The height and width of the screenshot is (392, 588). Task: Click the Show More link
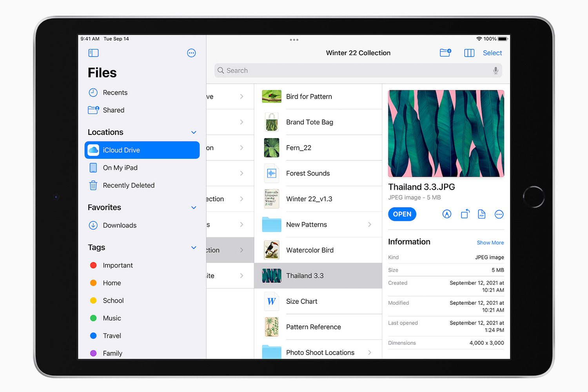(x=490, y=243)
